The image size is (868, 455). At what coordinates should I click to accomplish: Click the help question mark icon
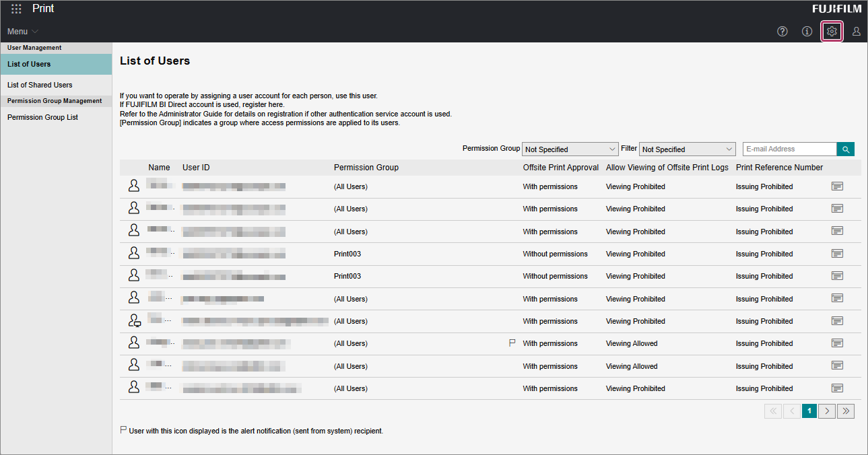coord(782,32)
